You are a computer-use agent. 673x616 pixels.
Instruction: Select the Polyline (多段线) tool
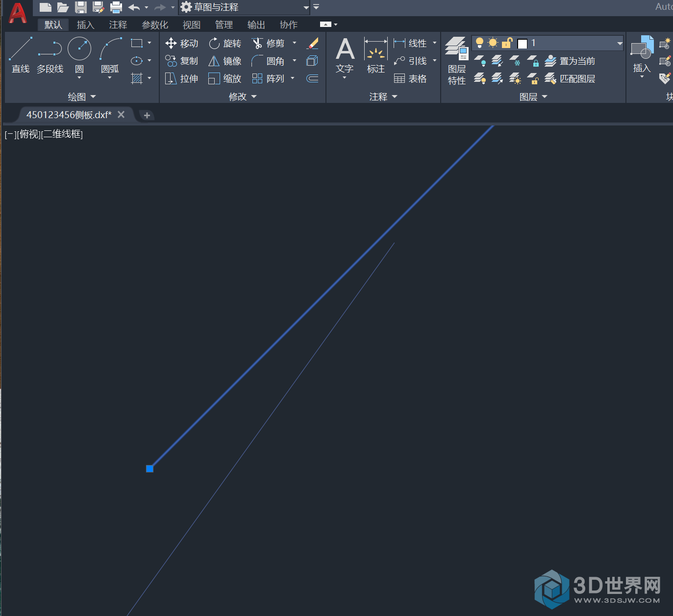[x=50, y=55]
